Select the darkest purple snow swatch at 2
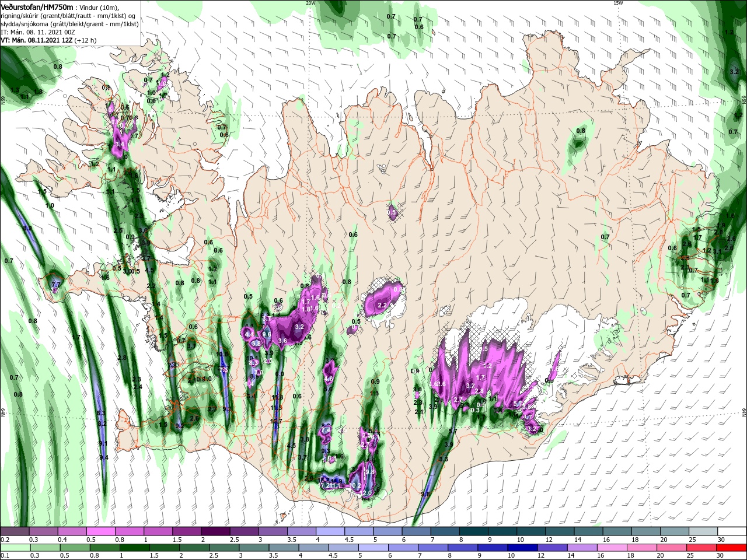The width and height of the screenshot is (747, 560). 215,531
